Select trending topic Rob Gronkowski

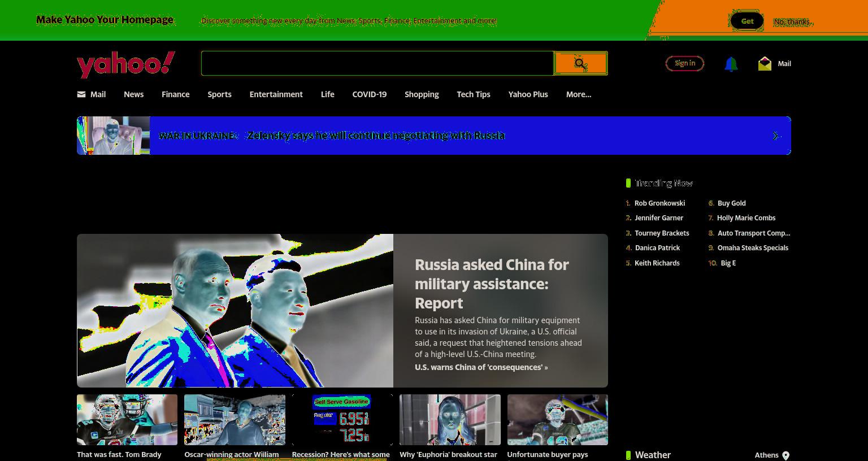(x=659, y=203)
